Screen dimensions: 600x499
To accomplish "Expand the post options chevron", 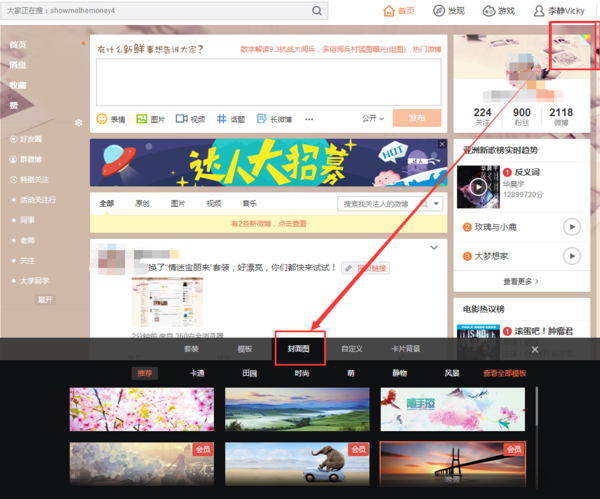I will (x=434, y=248).
